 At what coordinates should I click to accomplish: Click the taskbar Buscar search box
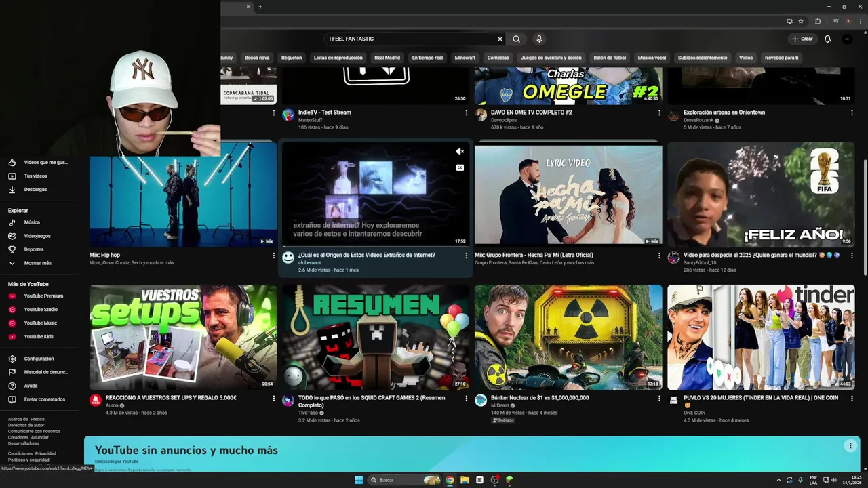pos(406,480)
